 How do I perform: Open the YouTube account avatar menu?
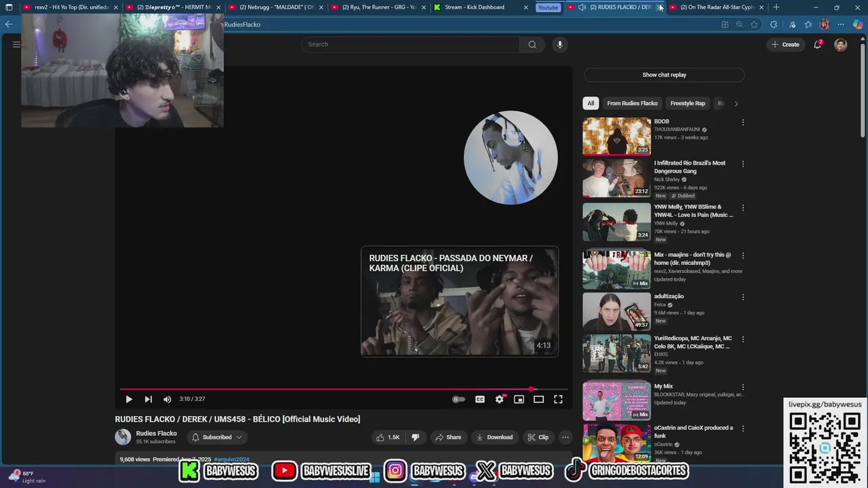tap(841, 45)
